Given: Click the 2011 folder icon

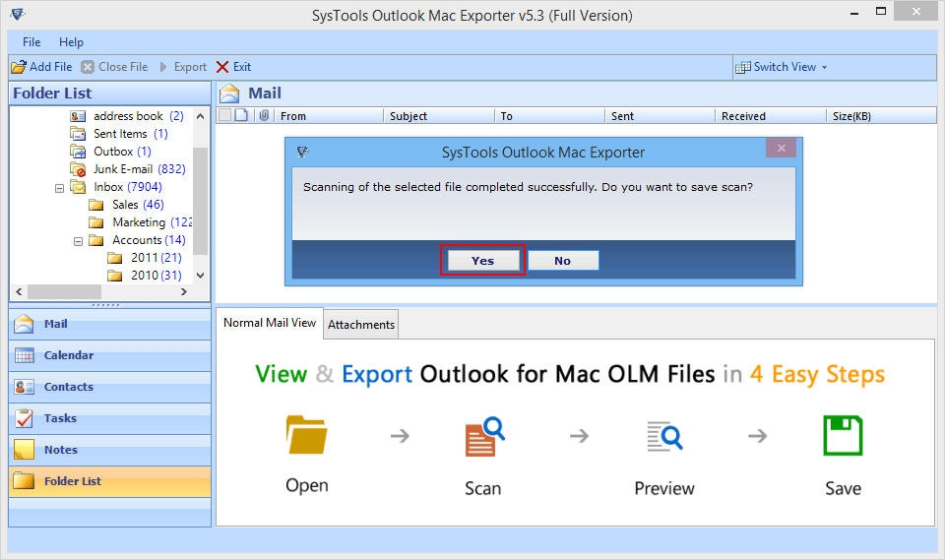Looking at the screenshot, I should [115, 258].
